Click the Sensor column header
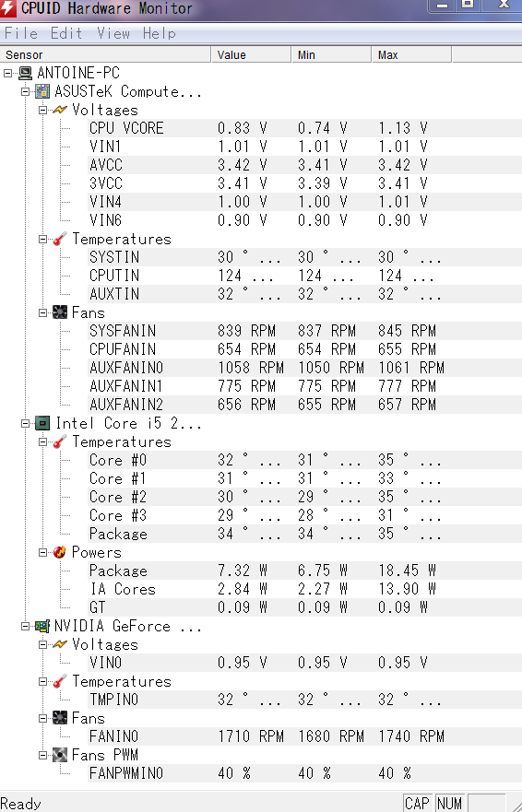 coord(105,55)
